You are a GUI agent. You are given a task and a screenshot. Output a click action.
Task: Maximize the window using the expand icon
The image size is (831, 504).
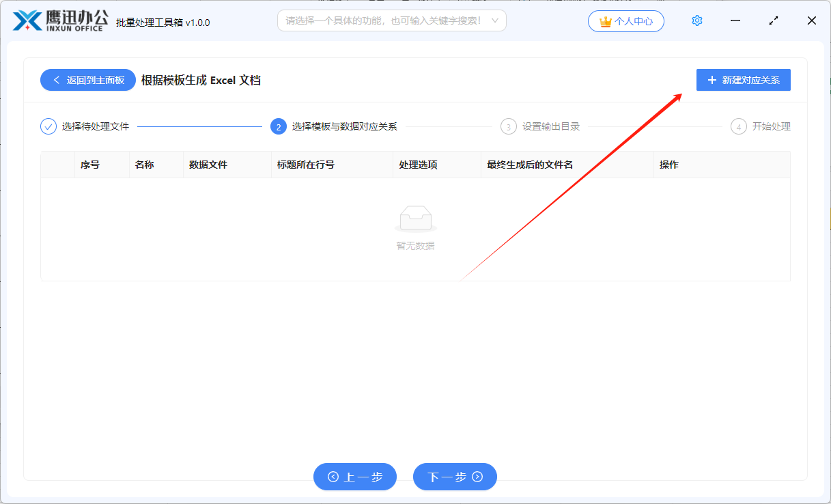pyautogui.click(x=774, y=20)
